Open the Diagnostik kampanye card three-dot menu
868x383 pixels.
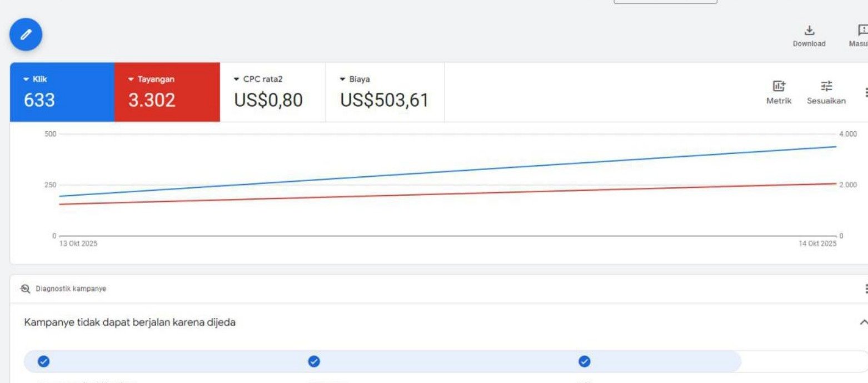coord(865,289)
